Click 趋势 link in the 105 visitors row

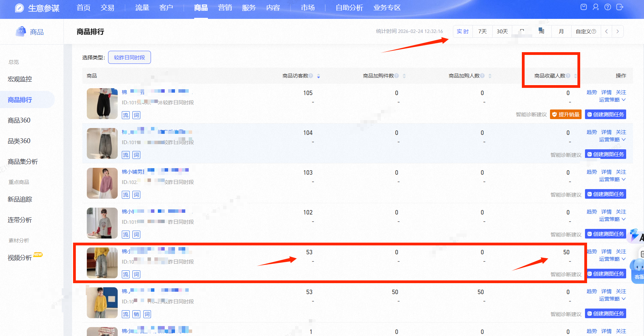point(592,92)
